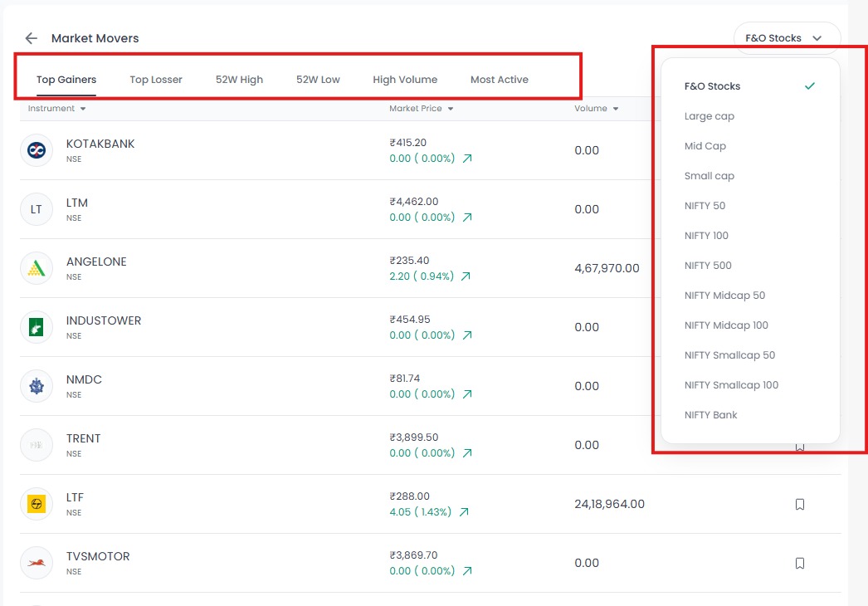Open the LTF stock name
The image size is (868, 606).
point(75,497)
